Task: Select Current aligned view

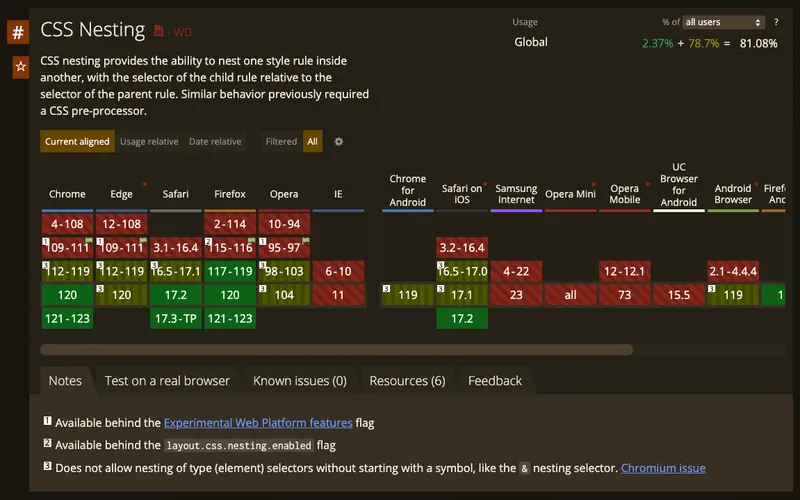Action: pyautogui.click(x=77, y=141)
